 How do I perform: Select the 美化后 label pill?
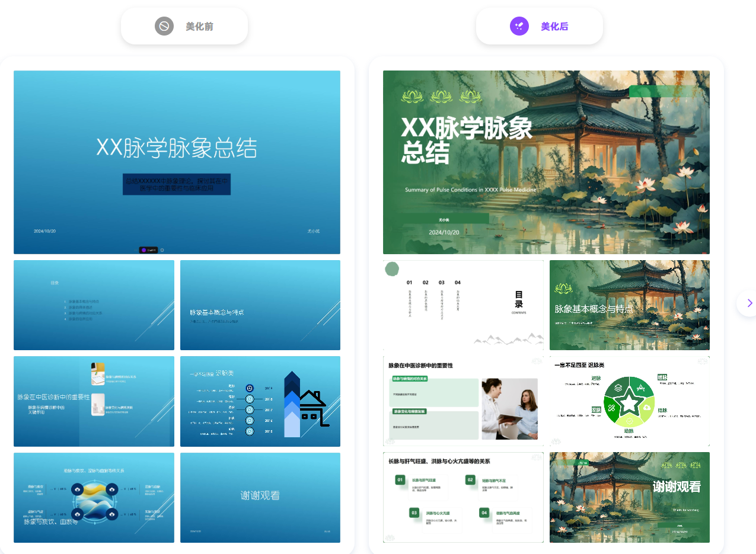tap(540, 26)
